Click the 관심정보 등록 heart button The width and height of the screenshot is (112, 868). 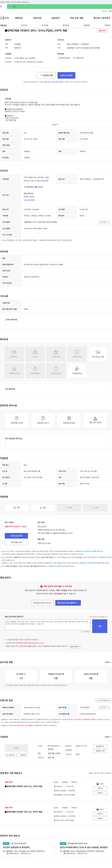click(x=46, y=75)
